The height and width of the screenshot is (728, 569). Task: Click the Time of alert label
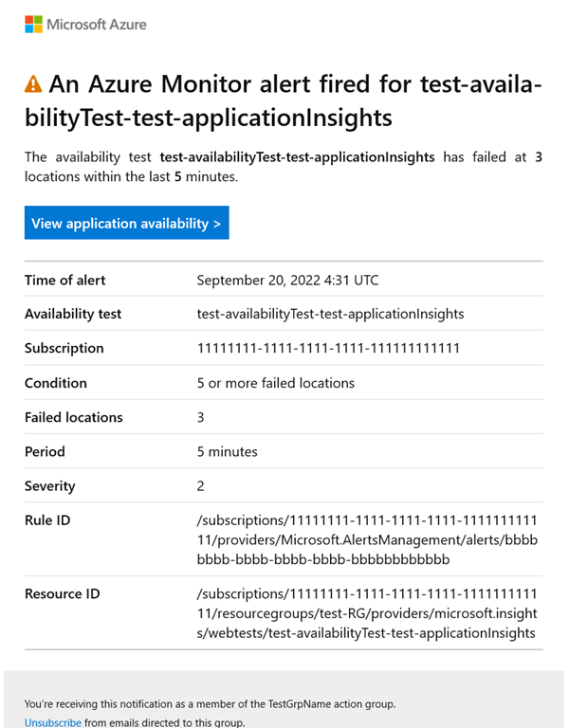65,280
